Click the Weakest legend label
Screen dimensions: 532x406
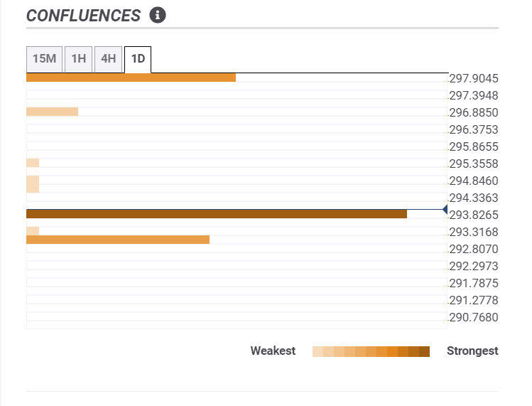273,351
